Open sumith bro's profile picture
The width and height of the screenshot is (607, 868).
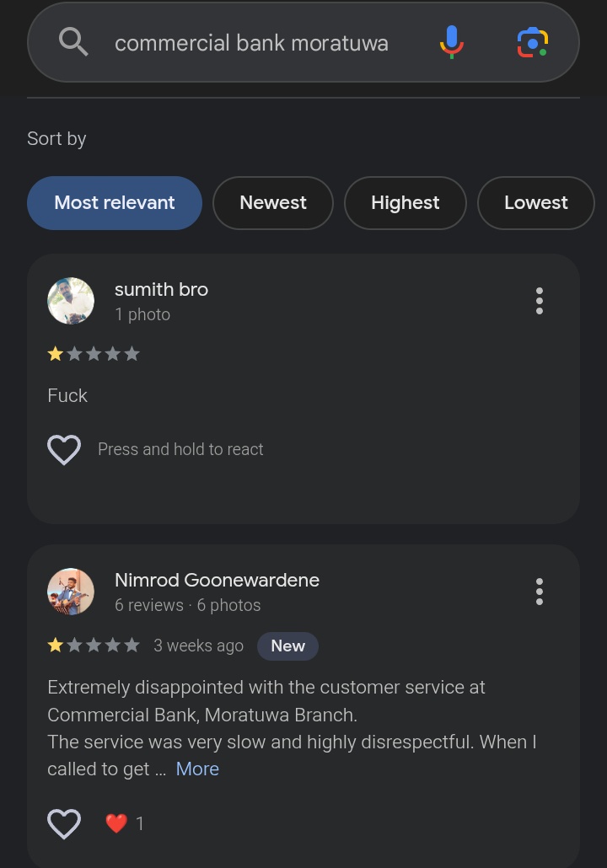coord(71,301)
